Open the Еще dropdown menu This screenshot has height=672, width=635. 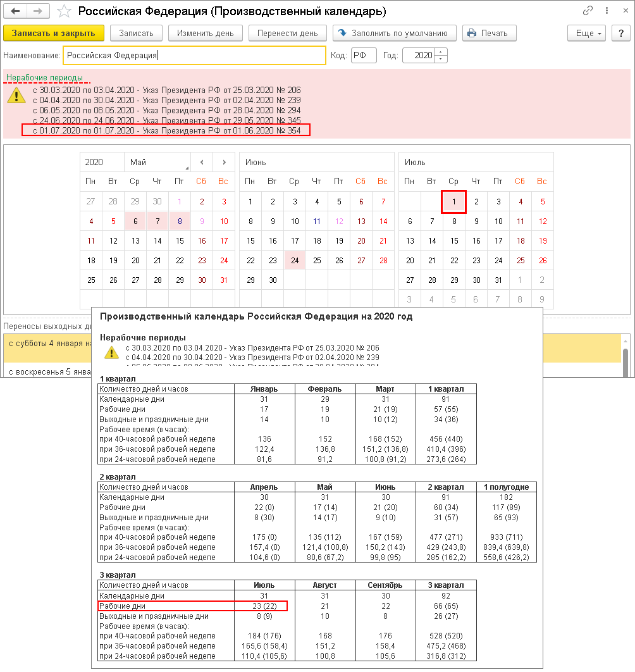(x=586, y=33)
